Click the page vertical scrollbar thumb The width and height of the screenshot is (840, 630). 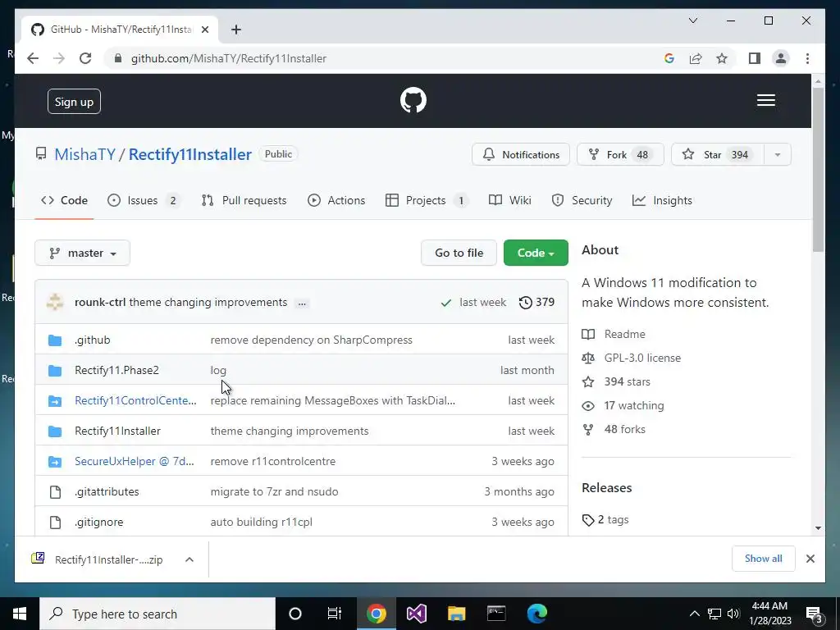tap(818, 169)
